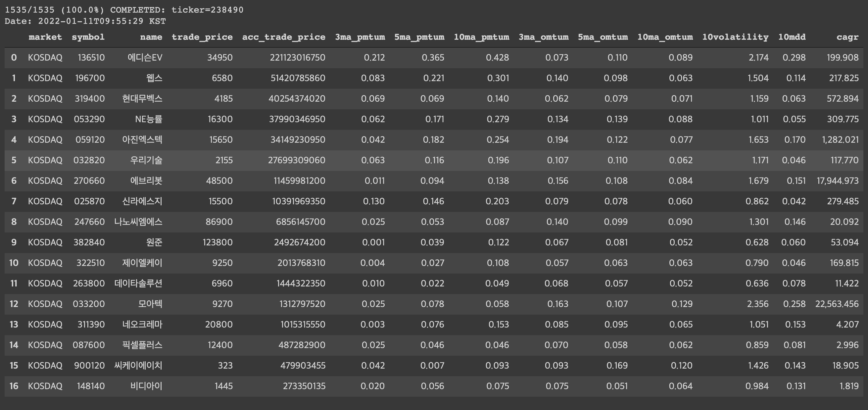
Task: Click the completed ticker=238490 status line
Action: coord(124,10)
